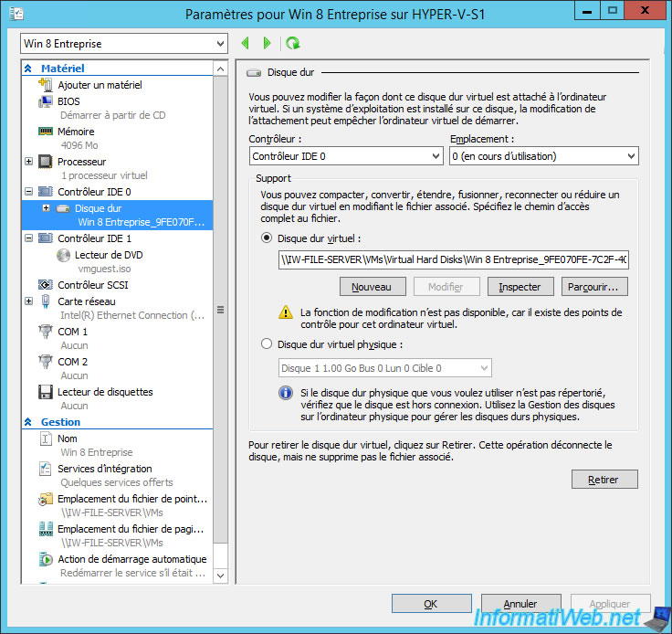
Task: Click the COM 2 port icon
Action: tap(46, 362)
